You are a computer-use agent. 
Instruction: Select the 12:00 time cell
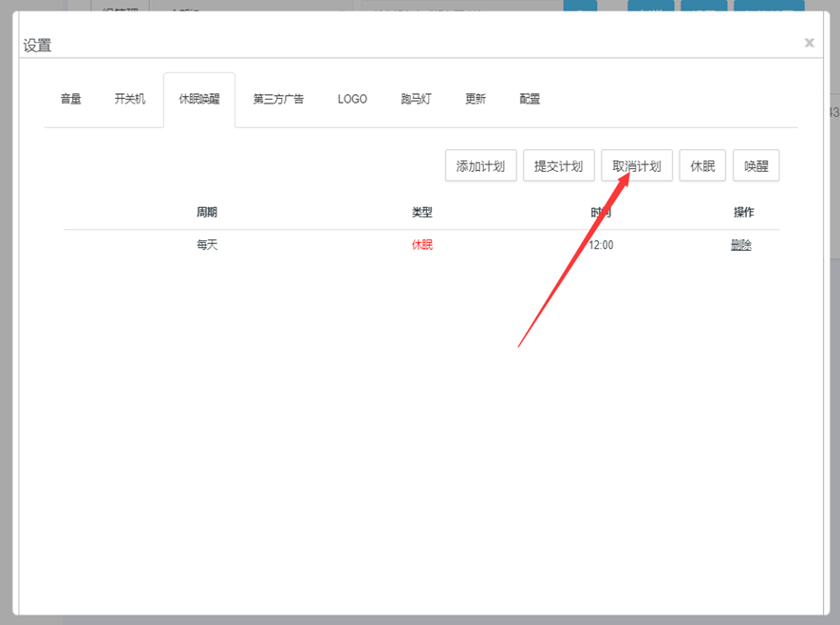click(x=601, y=245)
